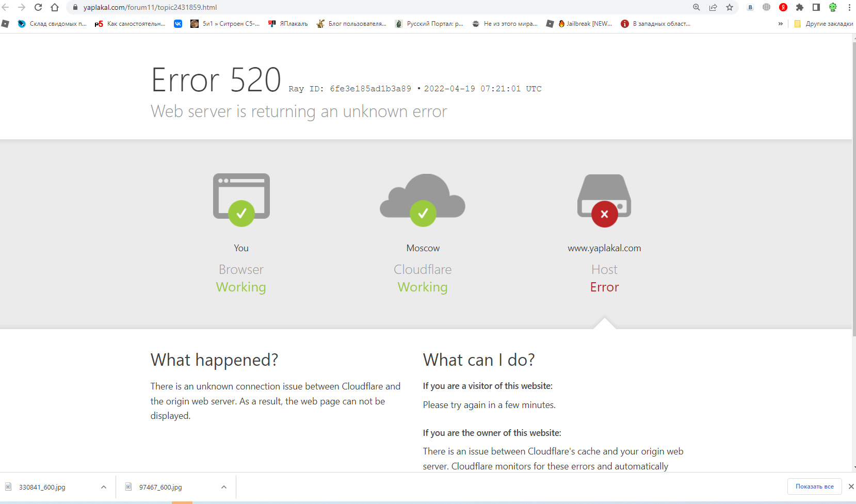
Task: Click the 'You' label under the browser icon
Action: (241, 248)
